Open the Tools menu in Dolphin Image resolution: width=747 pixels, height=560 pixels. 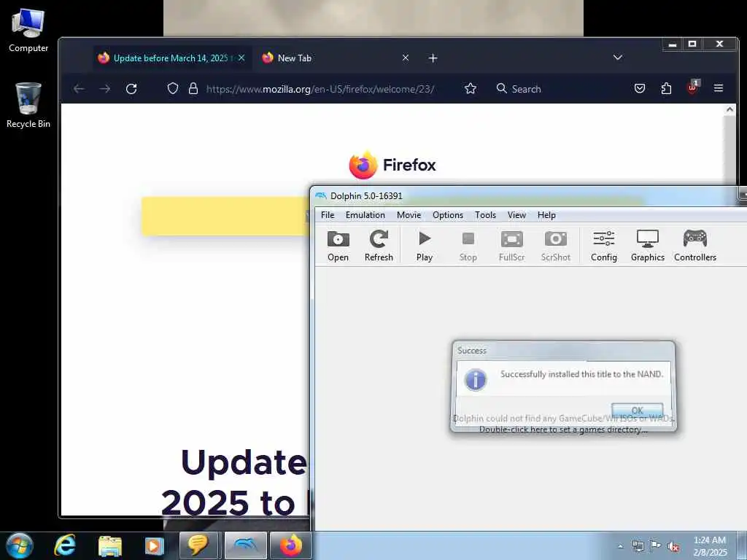pyautogui.click(x=485, y=215)
